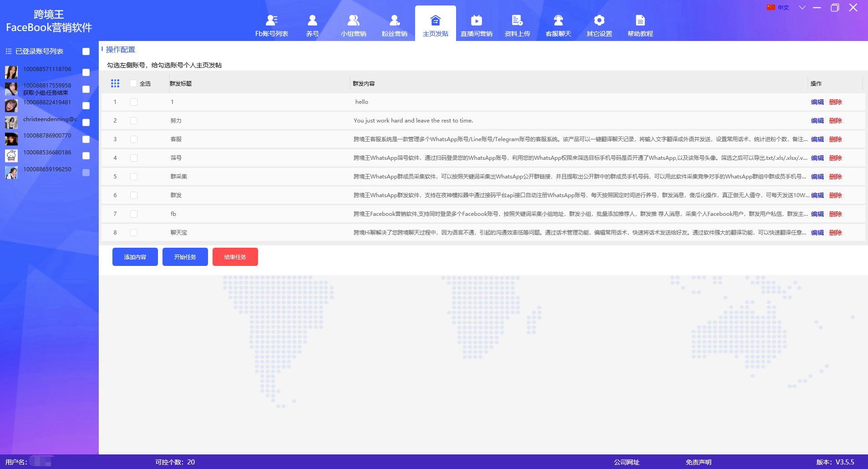
Task: Click the 添加内容 add content button
Action: [135, 257]
